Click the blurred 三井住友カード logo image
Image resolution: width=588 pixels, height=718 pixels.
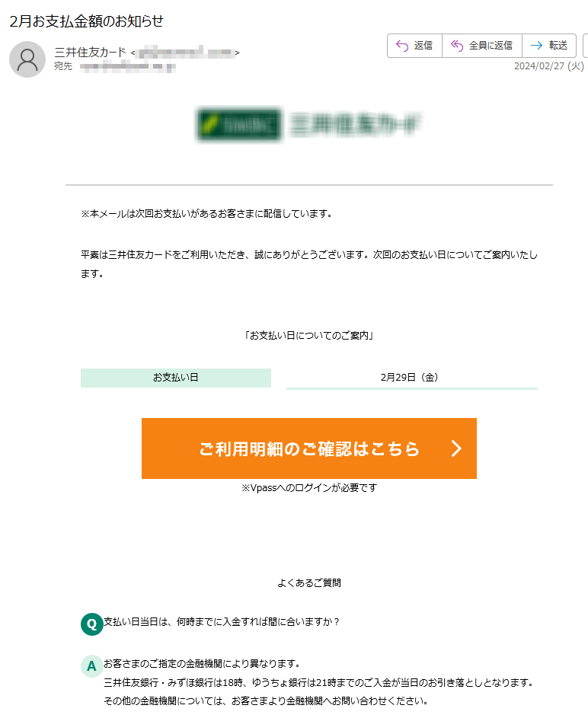pyautogui.click(x=308, y=125)
